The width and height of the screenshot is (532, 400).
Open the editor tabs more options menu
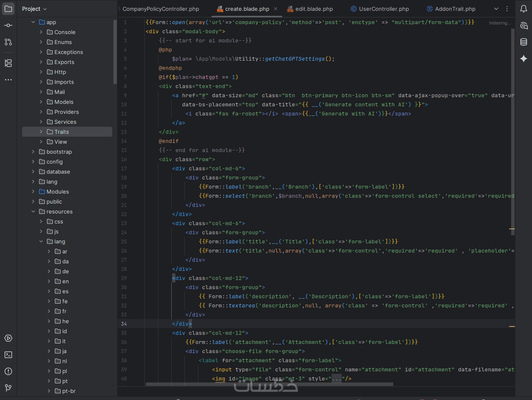[x=507, y=9]
